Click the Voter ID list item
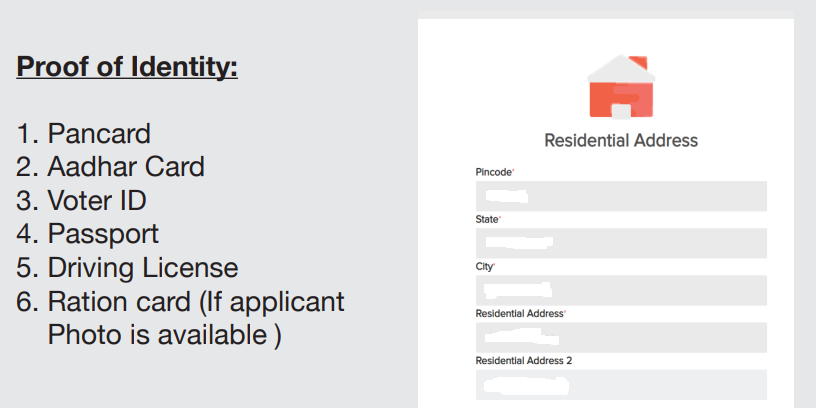The height and width of the screenshot is (408, 816). 81,201
